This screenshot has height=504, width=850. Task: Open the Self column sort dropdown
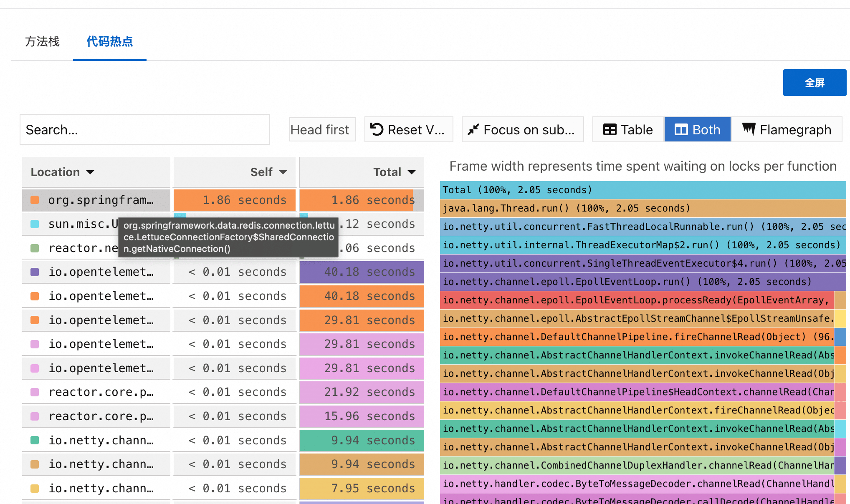click(x=283, y=172)
